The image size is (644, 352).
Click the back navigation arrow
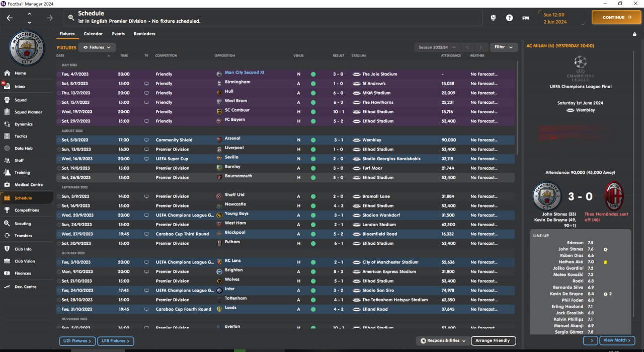click(10, 18)
